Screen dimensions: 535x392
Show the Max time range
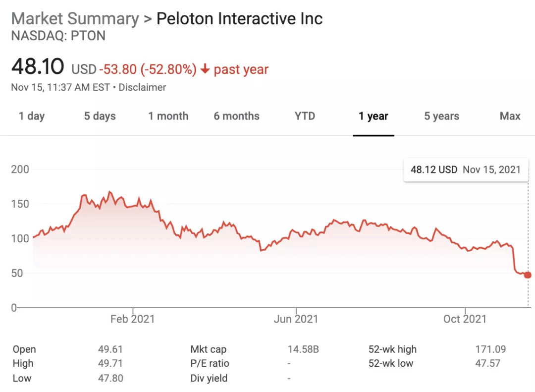point(510,116)
